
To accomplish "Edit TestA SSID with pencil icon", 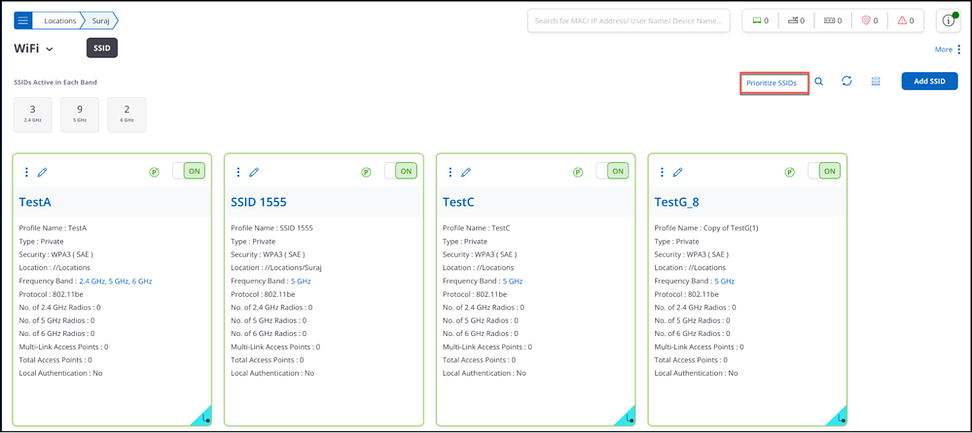I will pos(43,172).
